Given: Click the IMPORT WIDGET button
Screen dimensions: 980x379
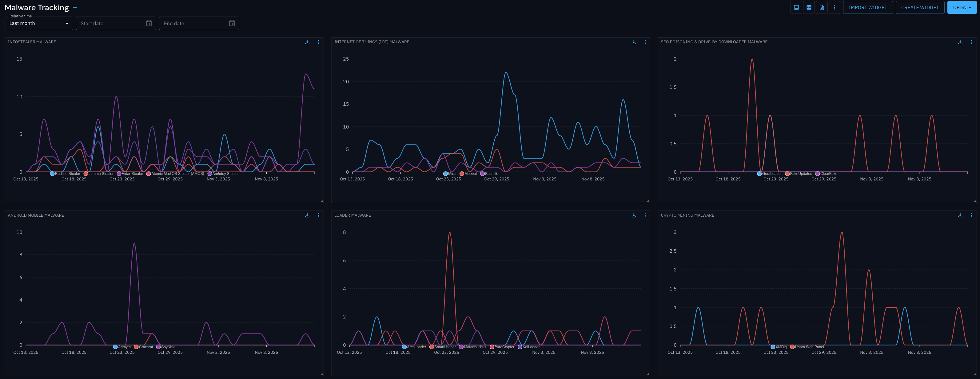Looking at the screenshot, I should click(867, 8).
